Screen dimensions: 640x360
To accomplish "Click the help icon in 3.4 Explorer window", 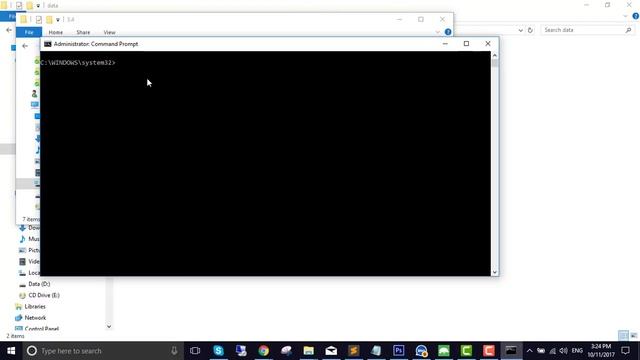I will click(x=448, y=32).
